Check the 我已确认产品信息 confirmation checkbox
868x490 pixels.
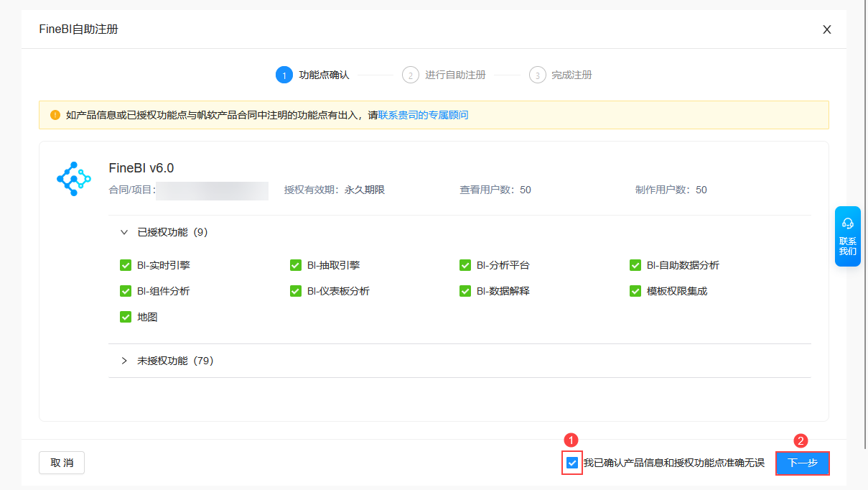pyautogui.click(x=572, y=463)
